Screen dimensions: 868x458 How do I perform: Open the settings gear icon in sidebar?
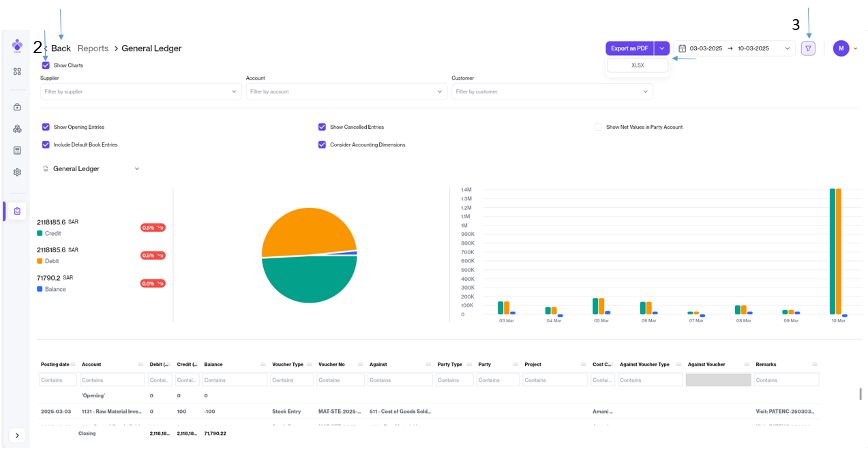(x=17, y=172)
